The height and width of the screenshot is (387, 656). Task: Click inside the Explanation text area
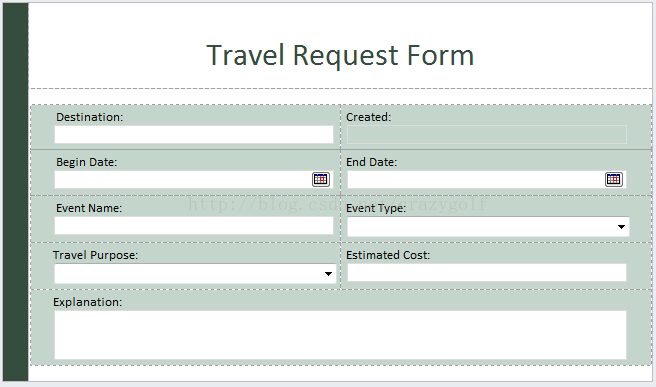coord(340,335)
